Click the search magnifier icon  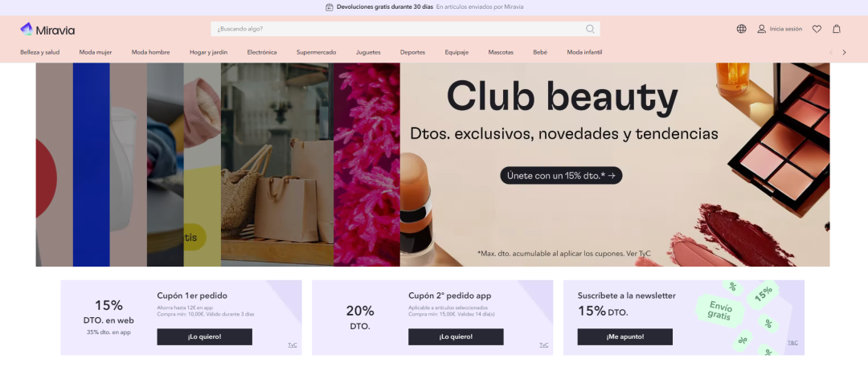[590, 29]
